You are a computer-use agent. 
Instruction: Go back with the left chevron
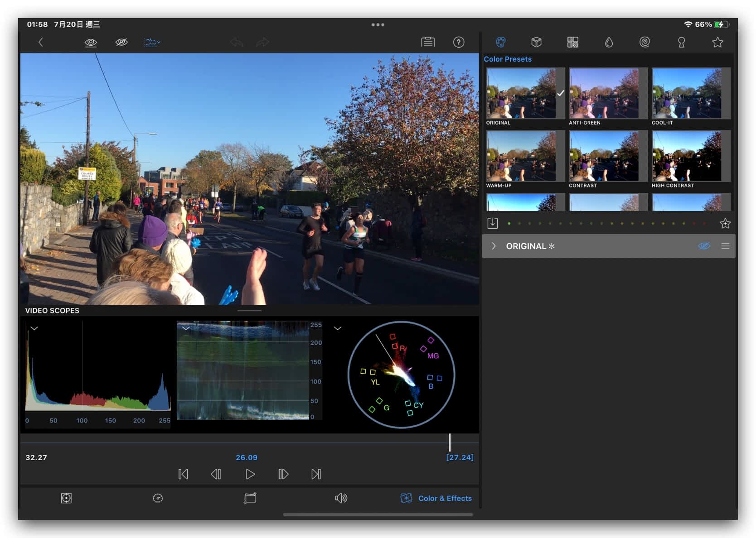(41, 42)
